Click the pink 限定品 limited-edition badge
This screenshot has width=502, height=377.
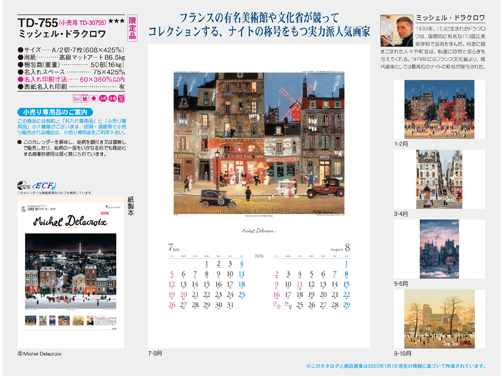[132, 28]
